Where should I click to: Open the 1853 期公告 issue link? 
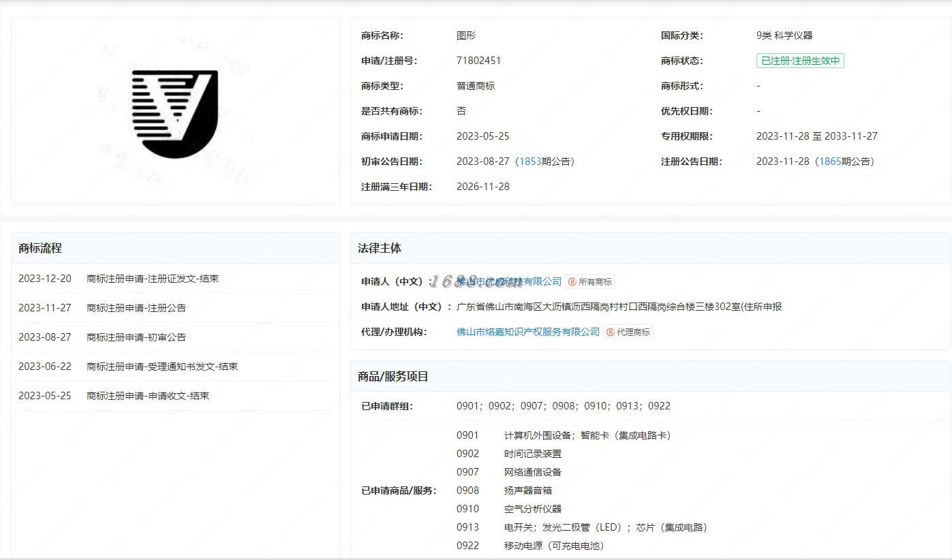tap(529, 161)
